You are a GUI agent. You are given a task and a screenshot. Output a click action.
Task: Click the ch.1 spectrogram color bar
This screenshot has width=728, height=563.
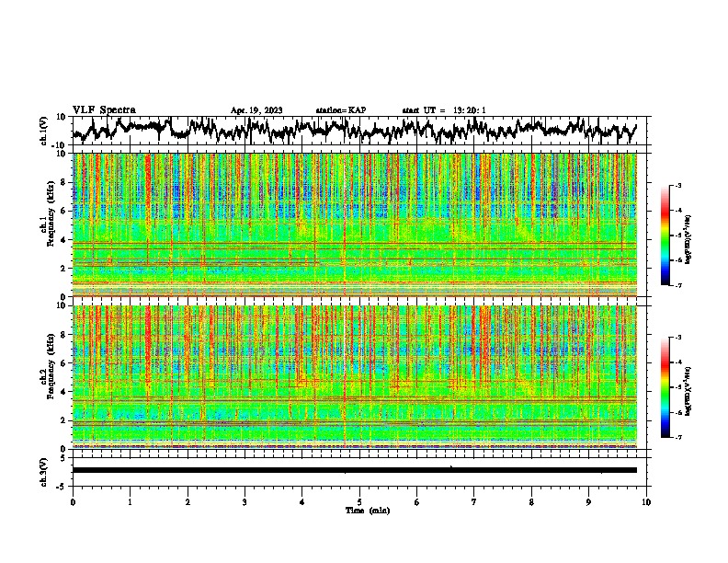pos(665,236)
